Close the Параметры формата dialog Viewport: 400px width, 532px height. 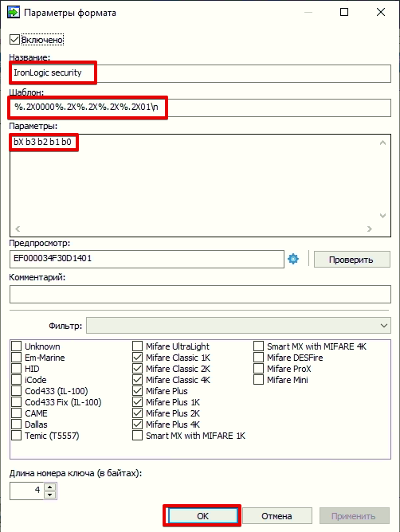click(x=381, y=12)
